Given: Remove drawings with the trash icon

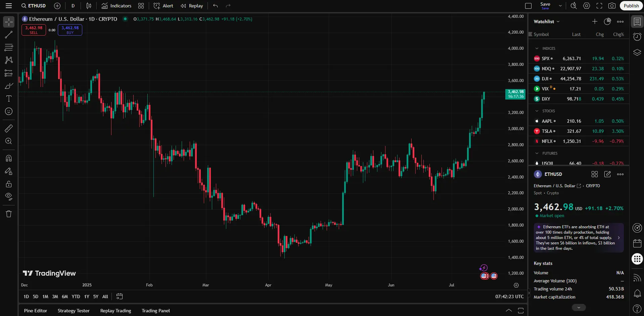Looking at the screenshot, I should click(x=9, y=214).
